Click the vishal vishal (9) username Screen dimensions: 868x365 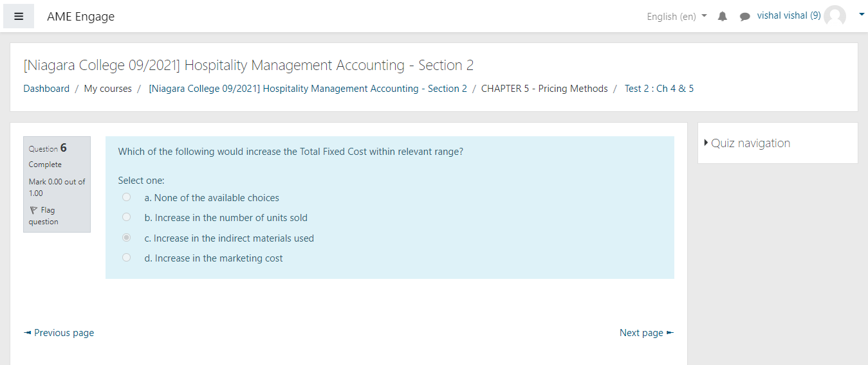tap(789, 15)
